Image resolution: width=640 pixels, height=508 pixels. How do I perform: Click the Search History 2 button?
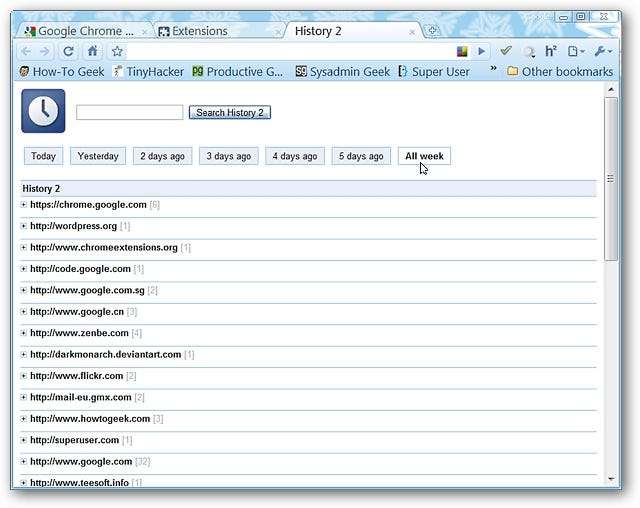pyautogui.click(x=230, y=113)
